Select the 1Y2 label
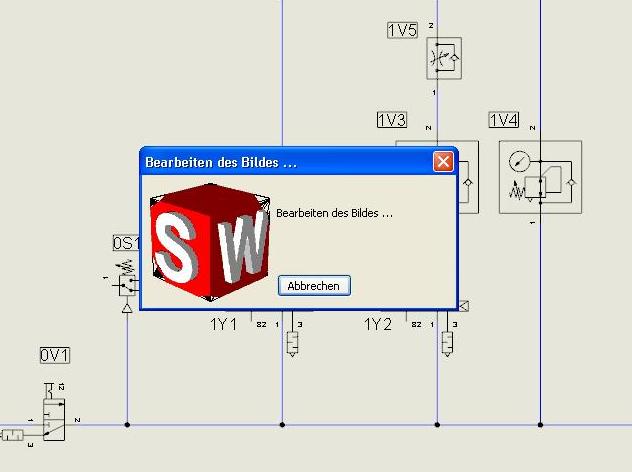Screen dimensions: 632x472 point(378,324)
